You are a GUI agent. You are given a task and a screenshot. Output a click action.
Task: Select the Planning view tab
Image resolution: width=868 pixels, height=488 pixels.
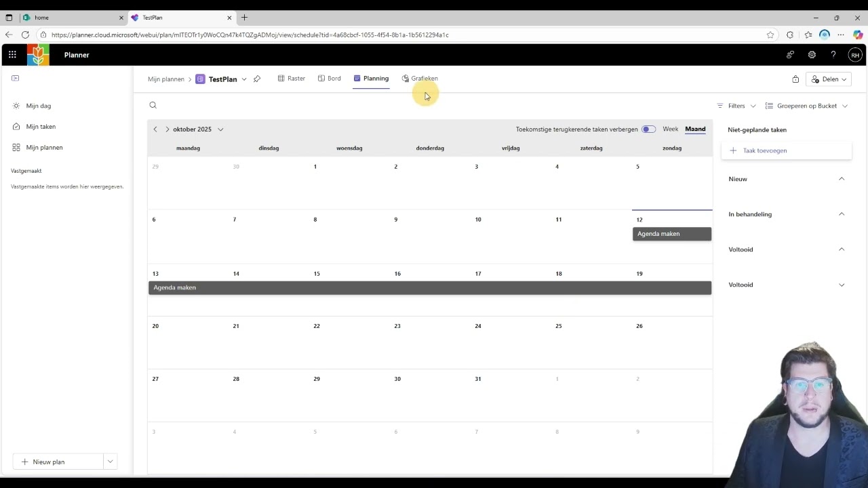371,79
